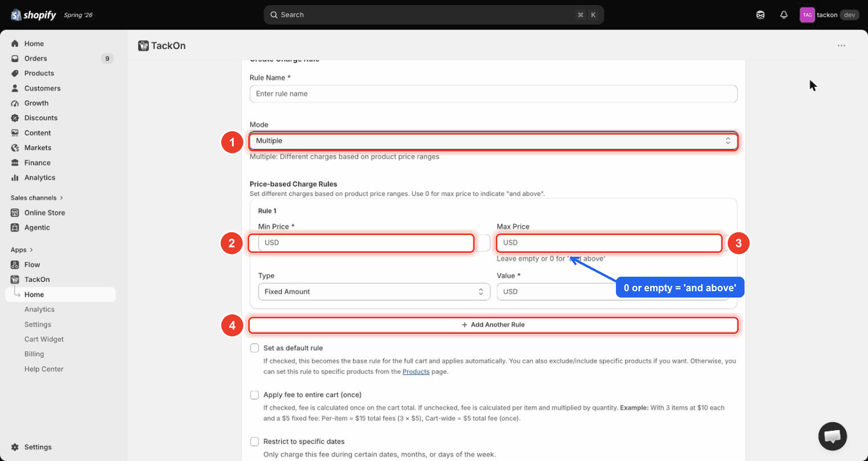Image resolution: width=868 pixels, height=461 pixels.
Task: Click the Discounts nav link
Action: 41,118
